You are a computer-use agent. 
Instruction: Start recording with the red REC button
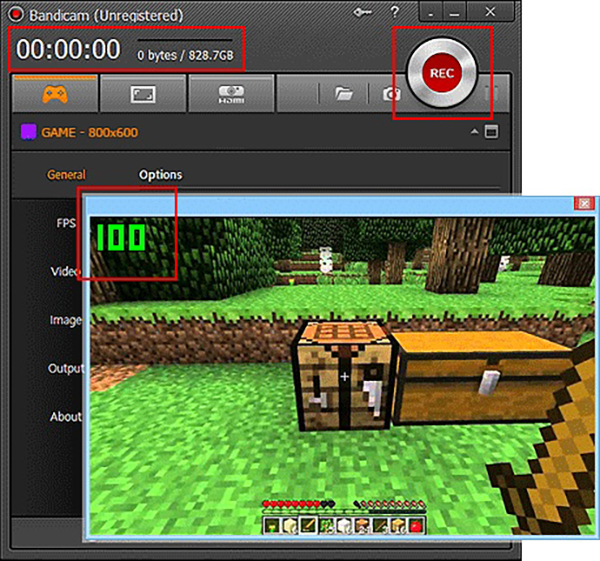(441, 73)
